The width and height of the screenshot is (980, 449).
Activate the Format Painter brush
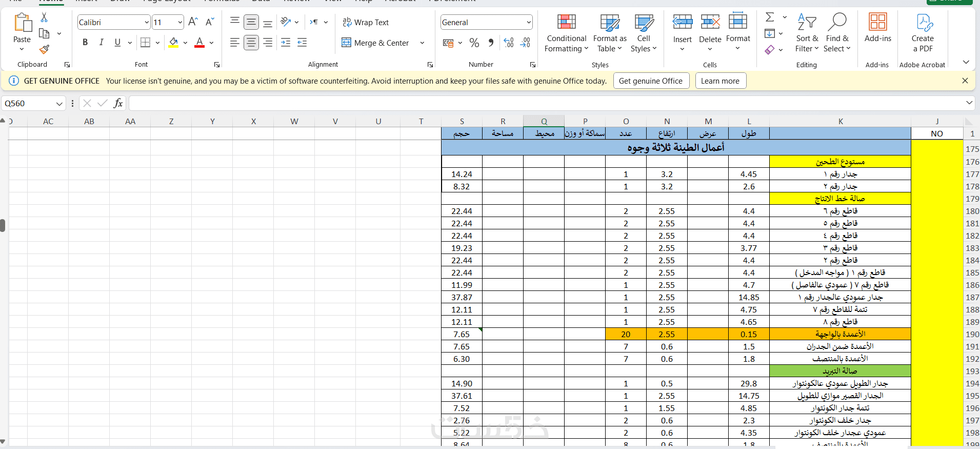44,49
